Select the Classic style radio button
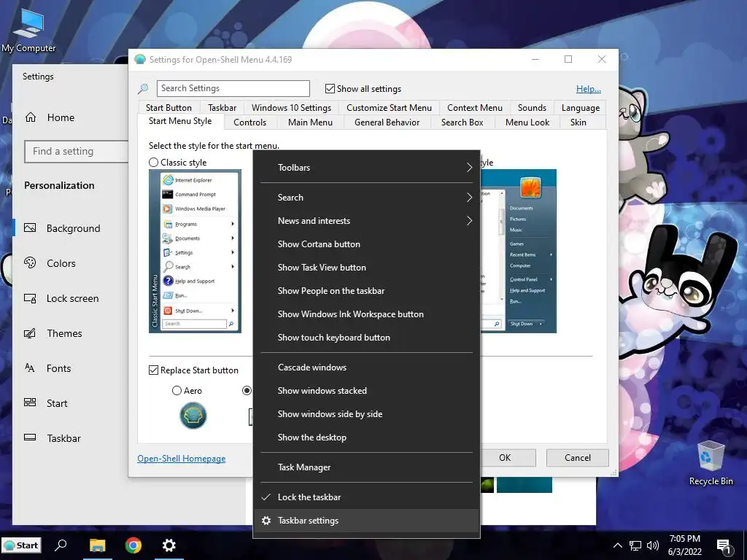Image resolution: width=747 pixels, height=560 pixels. (x=153, y=163)
